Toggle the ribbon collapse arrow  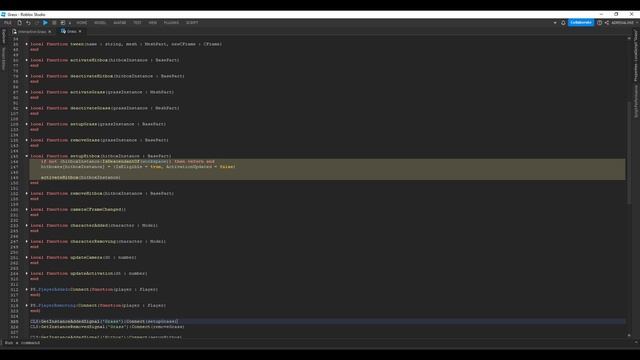click(x=555, y=23)
